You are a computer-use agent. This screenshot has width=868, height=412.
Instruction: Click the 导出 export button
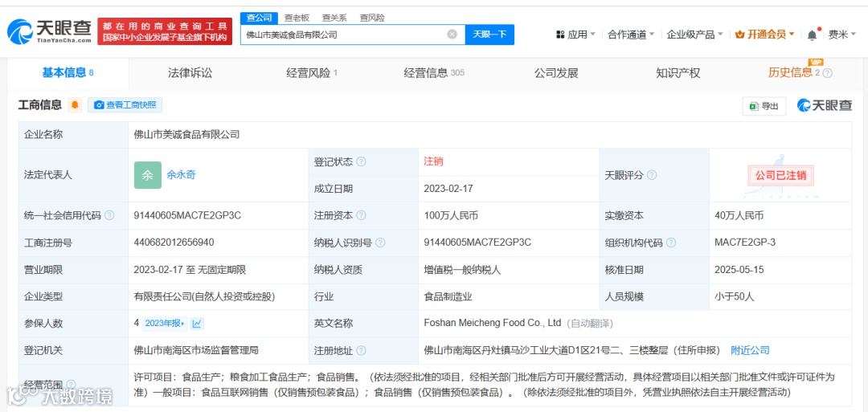coord(764,106)
